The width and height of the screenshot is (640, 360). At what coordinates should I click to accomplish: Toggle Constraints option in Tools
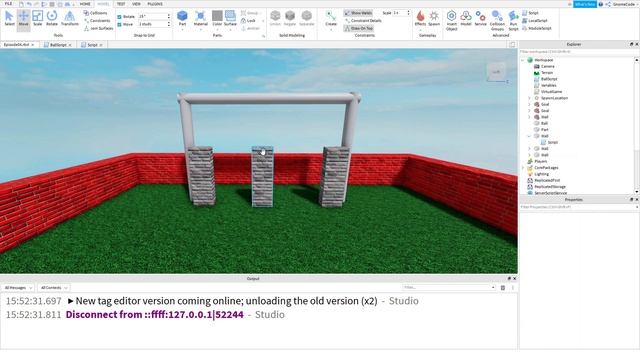tap(97, 20)
